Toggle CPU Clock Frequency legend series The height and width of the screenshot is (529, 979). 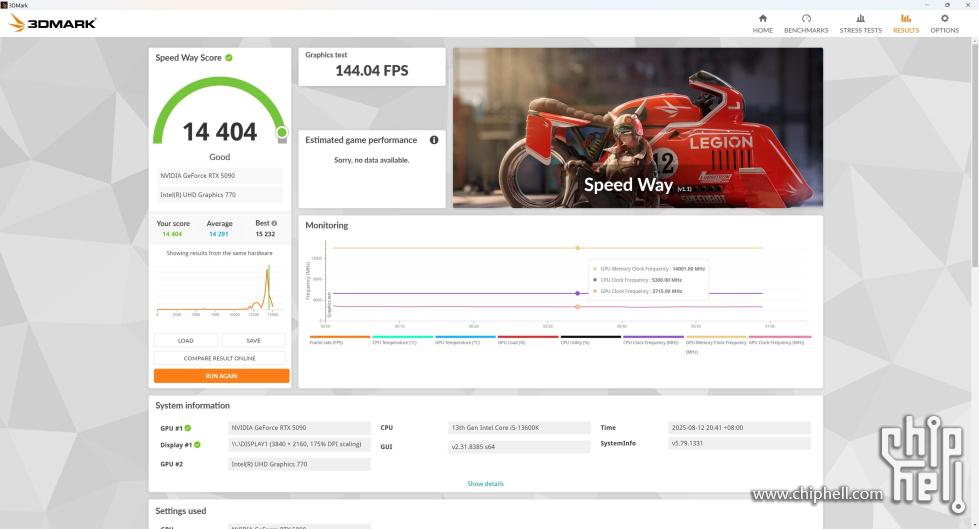(651, 342)
